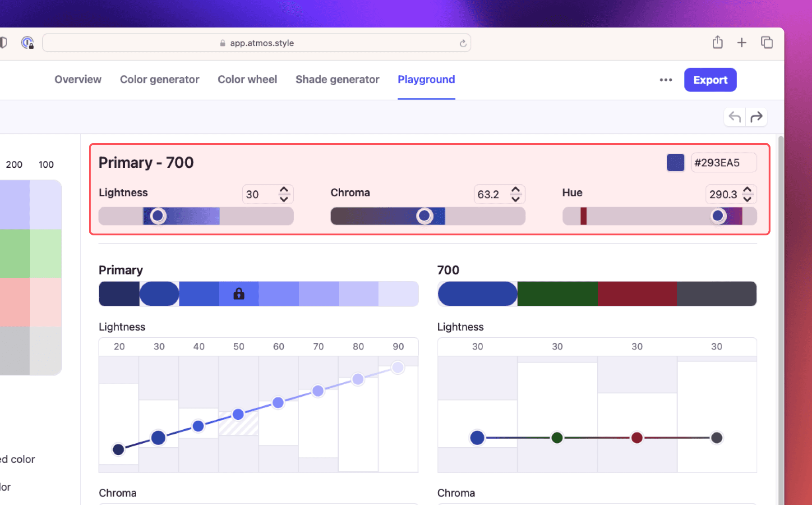Click the tab overview icon

(x=766, y=42)
